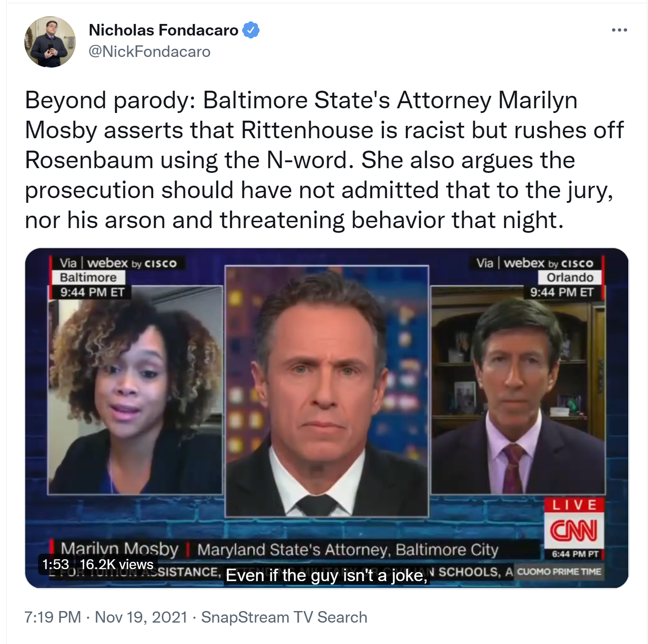Click the Cuomo Prime Time label

(559, 572)
